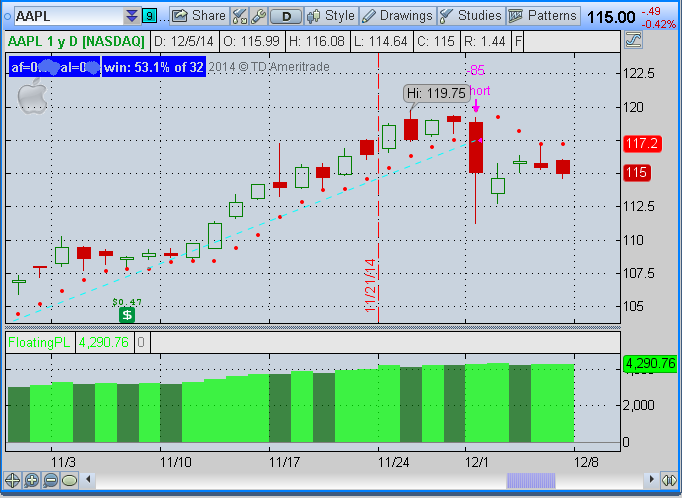Open the symbol selector dropdown arrow
This screenshot has width=682, height=498.
(x=132, y=17)
